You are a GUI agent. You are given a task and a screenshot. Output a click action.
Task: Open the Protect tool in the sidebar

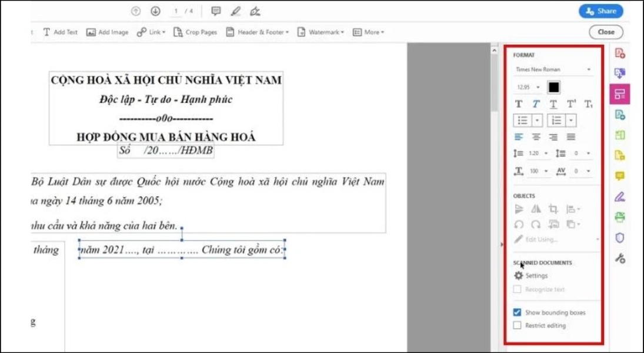(x=619, y=237)
